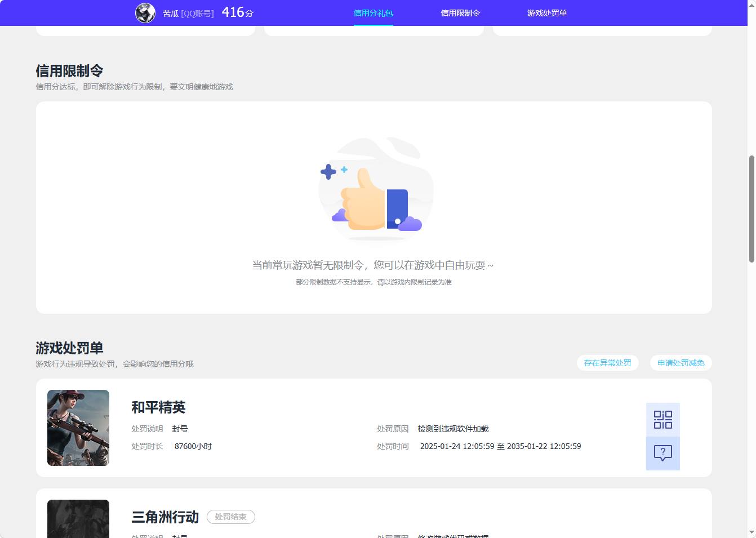The image size is (756, 538).
Task: Switch to the 游戏处罚单 tab
Action: (547, 13)
